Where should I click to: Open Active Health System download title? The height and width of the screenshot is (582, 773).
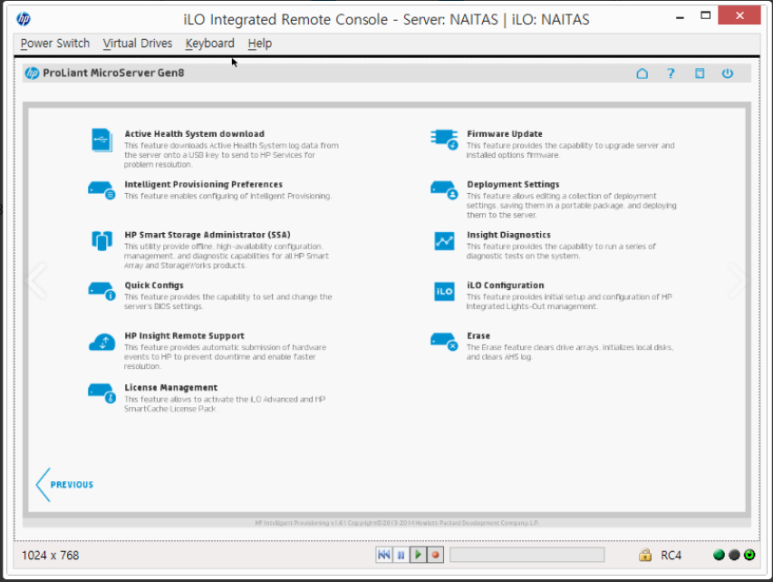tap(194, 134)
